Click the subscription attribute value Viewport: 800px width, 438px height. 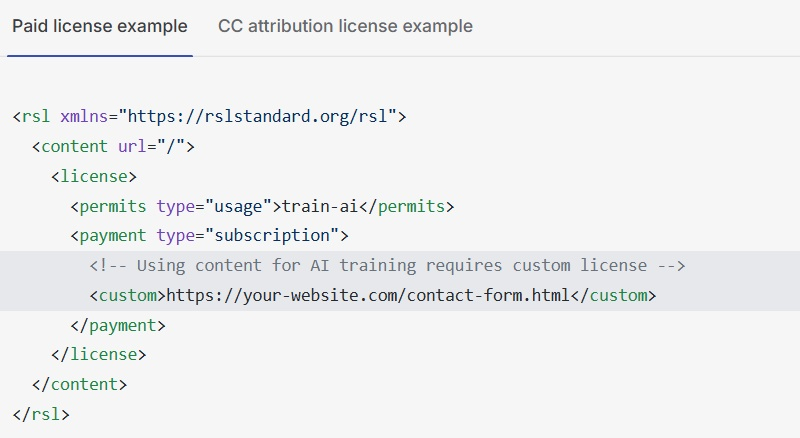(x=272, y=236)
